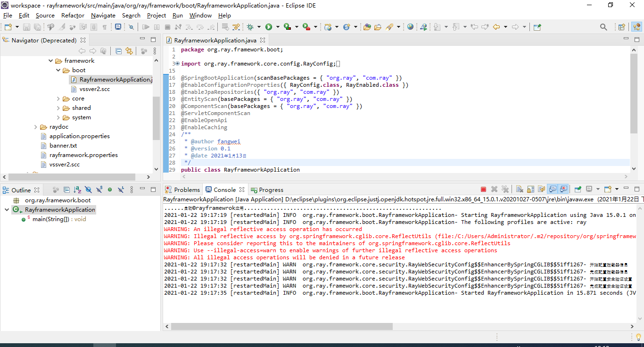This screenshot has height=347, width=644.
Task: Expand the system folder in Navigator
Action: [x=58, y=117]
